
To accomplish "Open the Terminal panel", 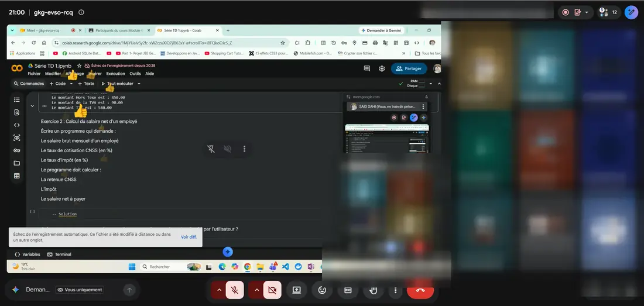I will tap(59, 255).
